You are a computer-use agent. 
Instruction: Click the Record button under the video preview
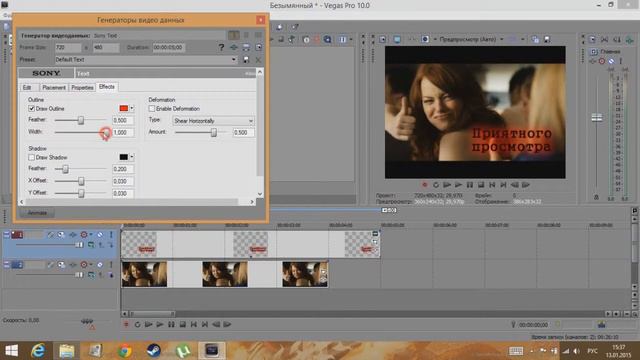(x=424, y=185)
